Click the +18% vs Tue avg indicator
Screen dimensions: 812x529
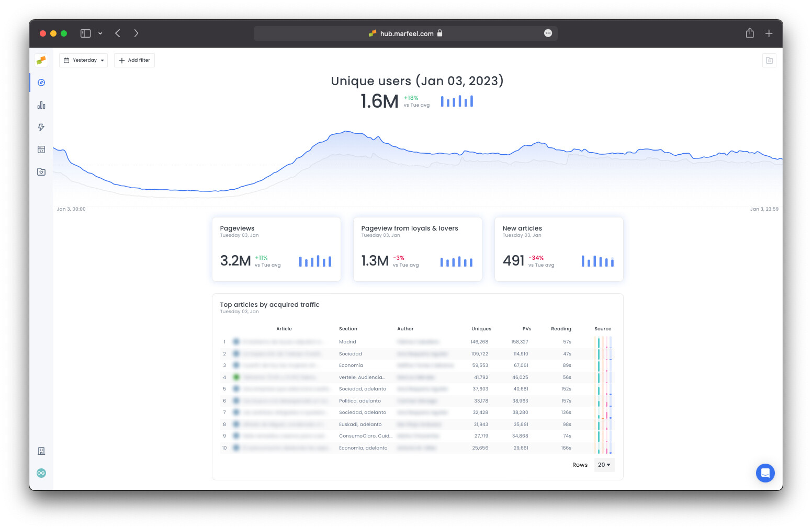tap(416, 101)
